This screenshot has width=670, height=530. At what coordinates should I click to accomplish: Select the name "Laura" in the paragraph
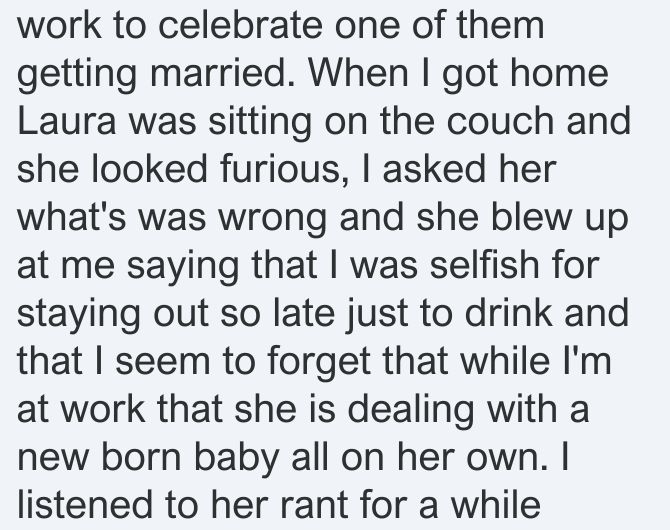pyautogui.click(x=67, y=121)
